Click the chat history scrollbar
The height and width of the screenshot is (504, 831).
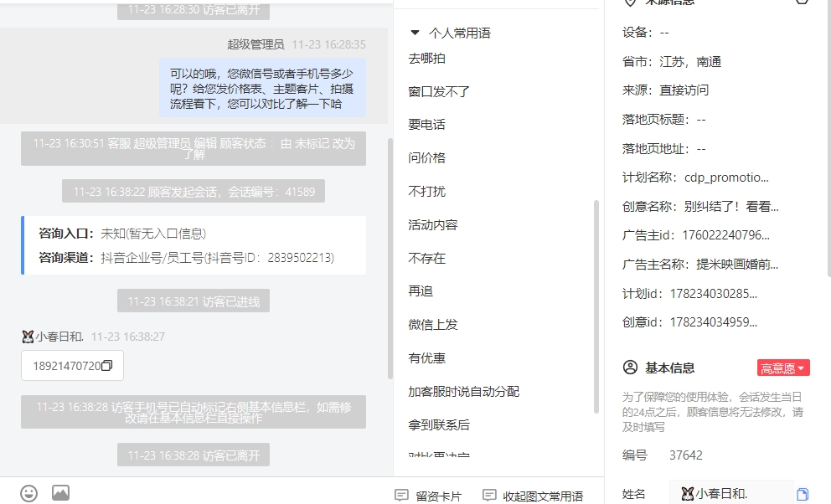click(x=390, y=259)
